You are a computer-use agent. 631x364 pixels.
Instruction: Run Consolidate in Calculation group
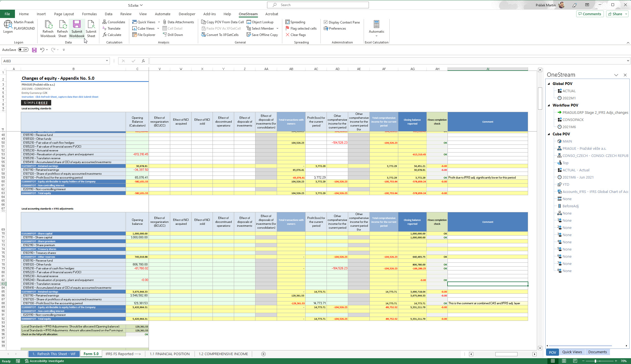point(114,22)
